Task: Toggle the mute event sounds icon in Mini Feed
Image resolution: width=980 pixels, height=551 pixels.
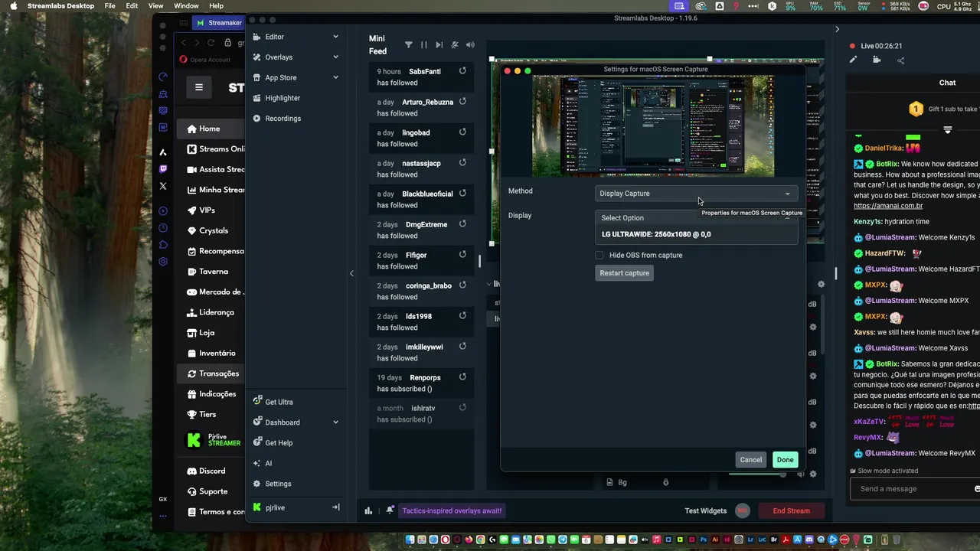Action: pos(455,45)
